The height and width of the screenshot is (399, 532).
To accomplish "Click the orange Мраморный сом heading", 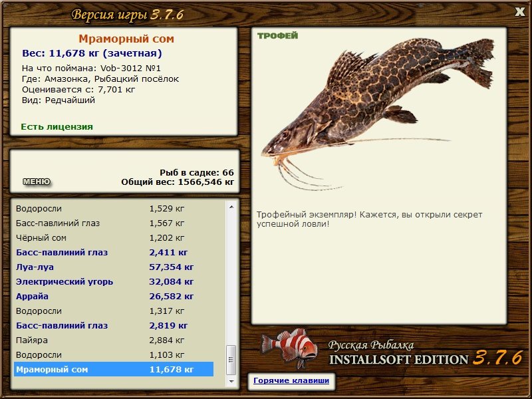I will (x=126, y=39).
